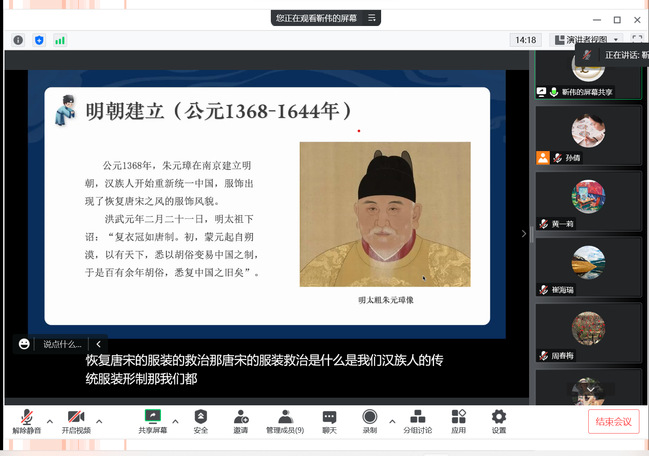Click the 邀请 invite icon

(241, 420)
